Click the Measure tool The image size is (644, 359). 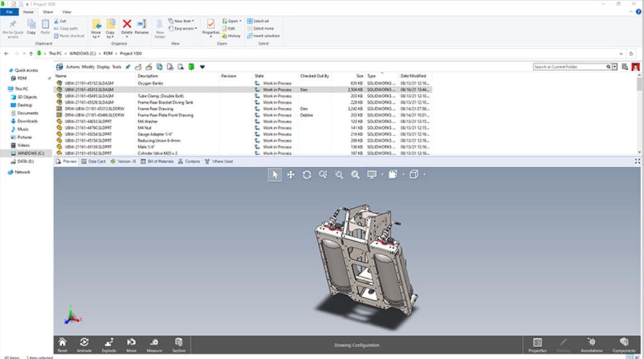click(x=154, y=344)
